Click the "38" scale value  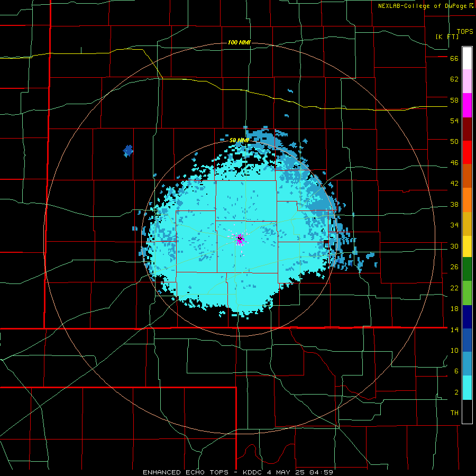click(454, 205)
